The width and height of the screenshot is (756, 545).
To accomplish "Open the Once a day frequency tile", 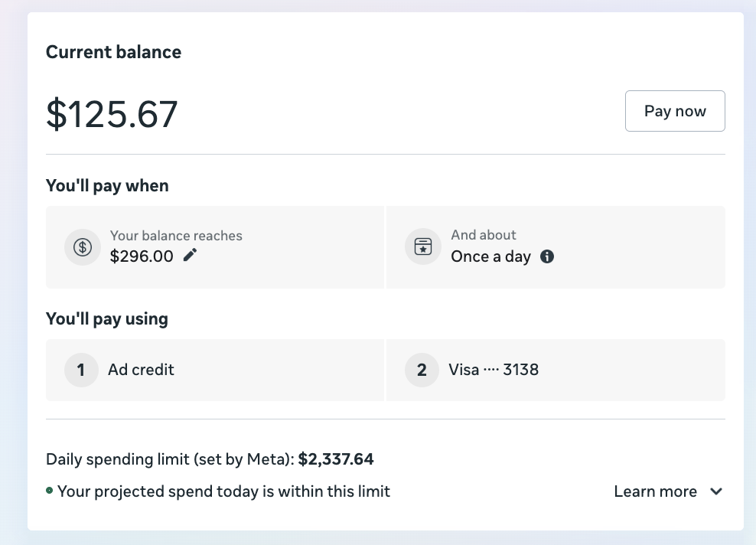I will tap(556, 246).
